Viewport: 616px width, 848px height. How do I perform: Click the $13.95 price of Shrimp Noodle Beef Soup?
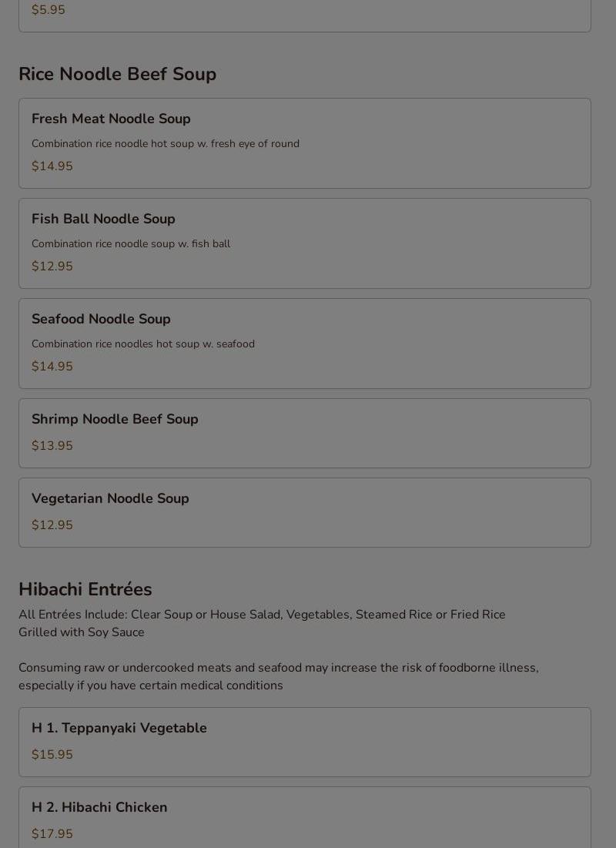[52, 446]
